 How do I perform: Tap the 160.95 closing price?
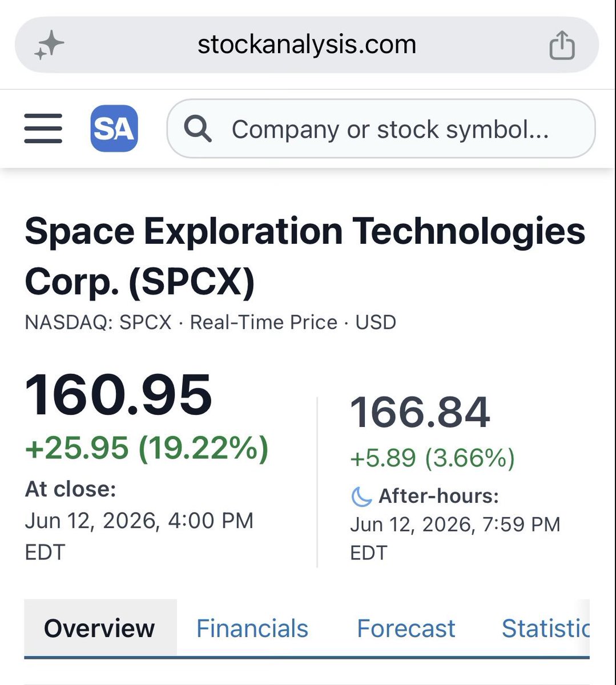pyautogui.click(x=119, y=395)
